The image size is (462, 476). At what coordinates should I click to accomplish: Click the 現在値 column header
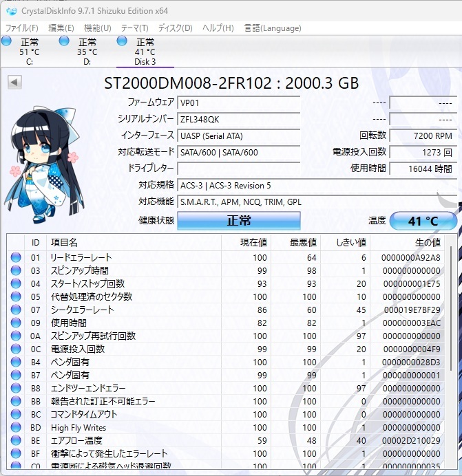pos(246,243)
